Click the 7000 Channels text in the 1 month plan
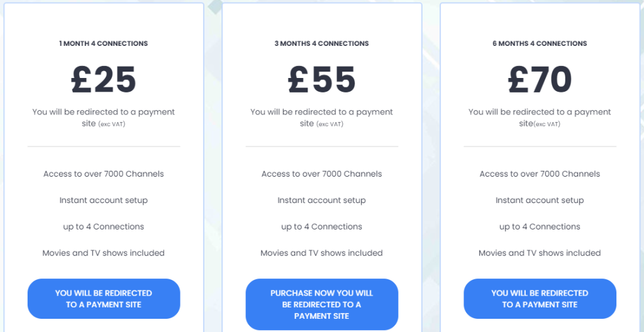Image resolution: width=644 pixels, height=332 pixels. (104, 174)
